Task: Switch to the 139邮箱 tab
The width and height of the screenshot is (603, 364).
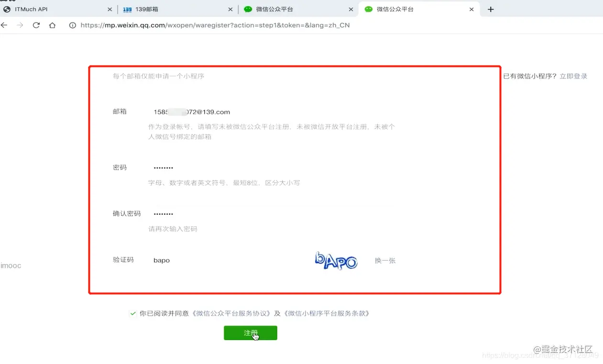Action: coord(178,9)
